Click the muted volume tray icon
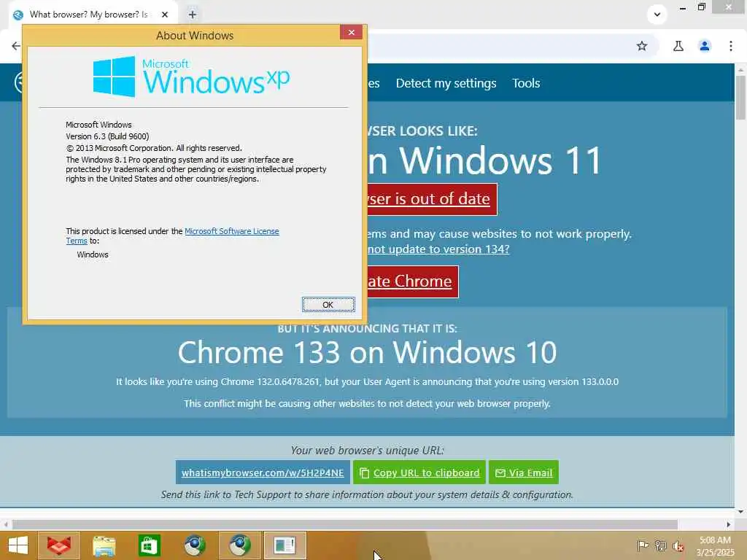 click(x=678, y=546)
